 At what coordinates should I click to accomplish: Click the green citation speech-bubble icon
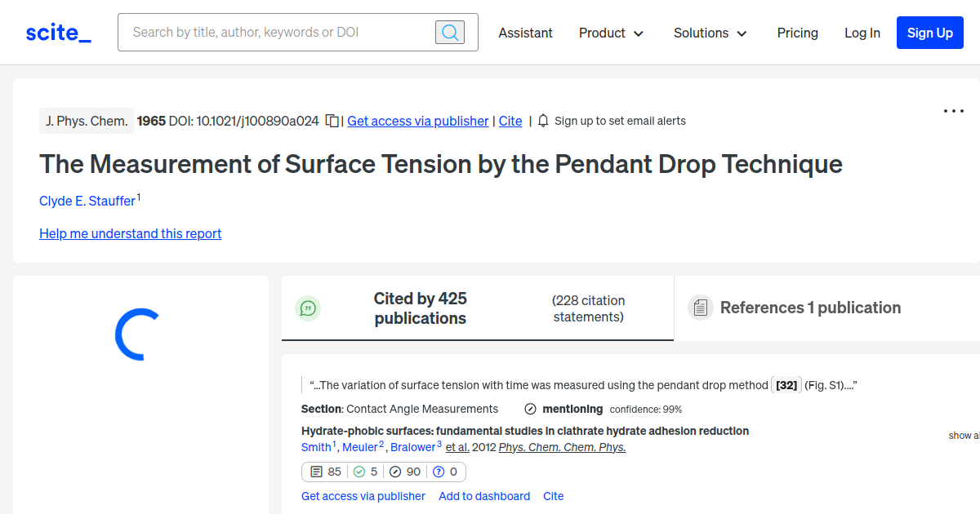click(308, 308)
